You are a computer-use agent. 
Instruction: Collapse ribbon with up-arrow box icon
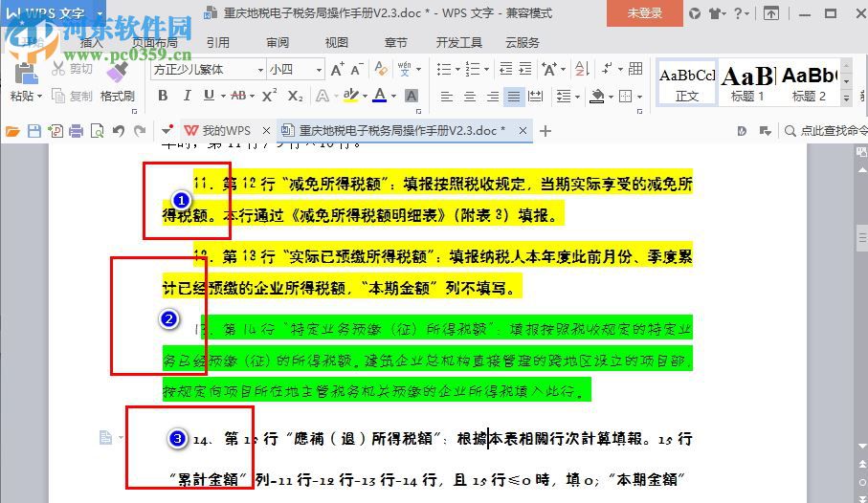771,13
